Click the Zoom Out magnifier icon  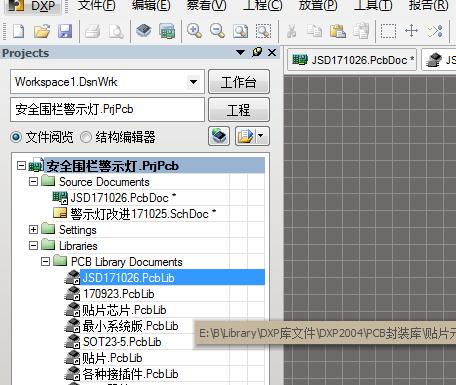(x=217, y=31)
